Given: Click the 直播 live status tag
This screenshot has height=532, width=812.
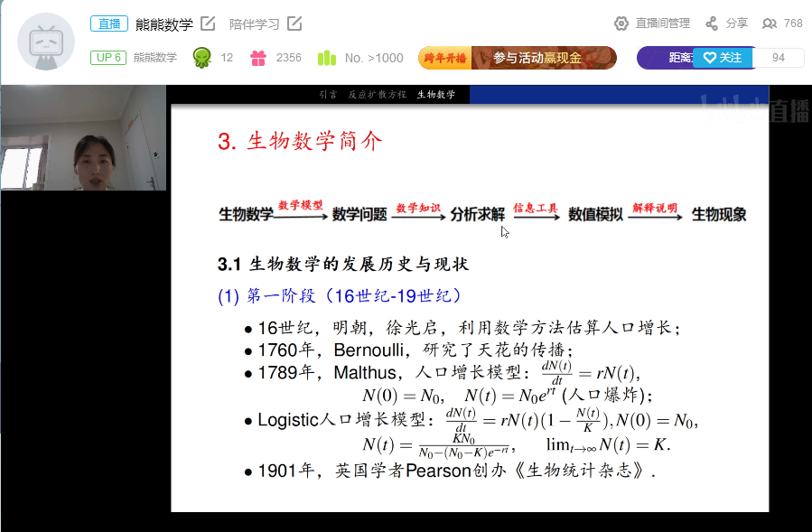Looking at the screenshot, I should tap(109, 23).
